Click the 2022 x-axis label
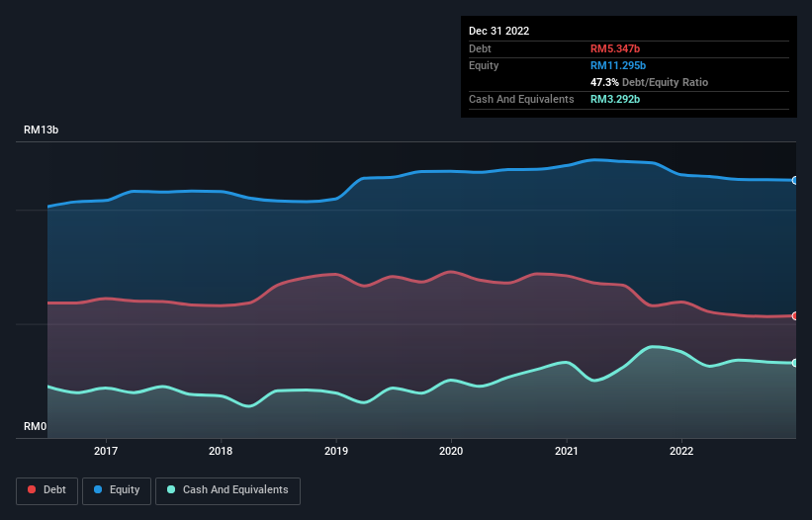This screenshot has width=812, height=520. [x=681, y=451]
